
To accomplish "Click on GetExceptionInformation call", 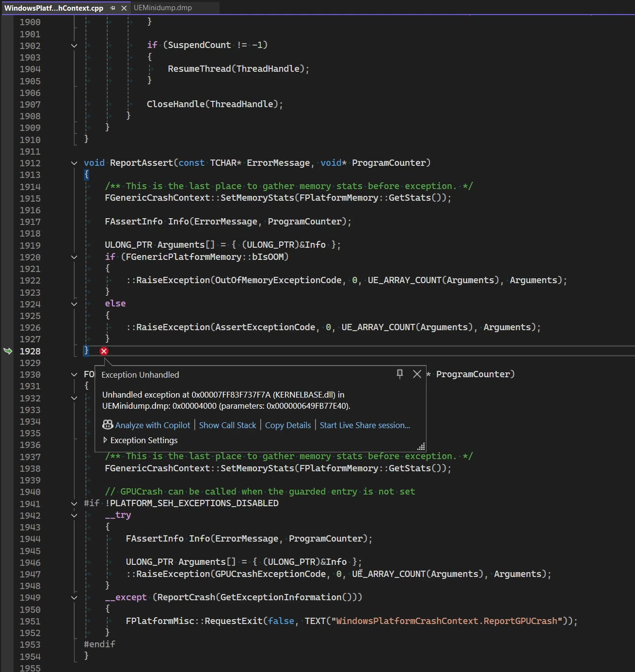I will click(286, 597).
